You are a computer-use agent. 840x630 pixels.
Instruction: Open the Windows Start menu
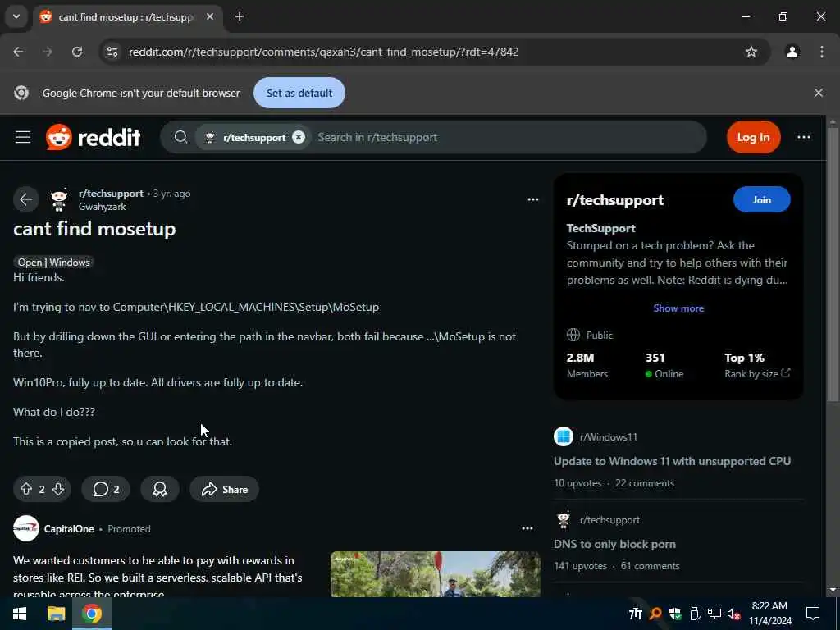tap(20, 614)
